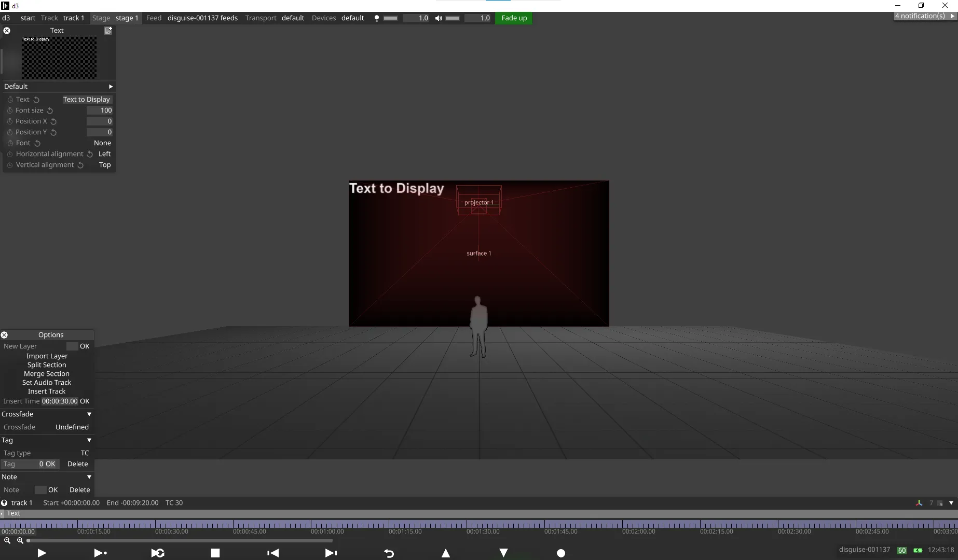The image size is (958, 560).
Task: Toggle Horizontal alignment from Left
Action: click(x=104, y=154)
